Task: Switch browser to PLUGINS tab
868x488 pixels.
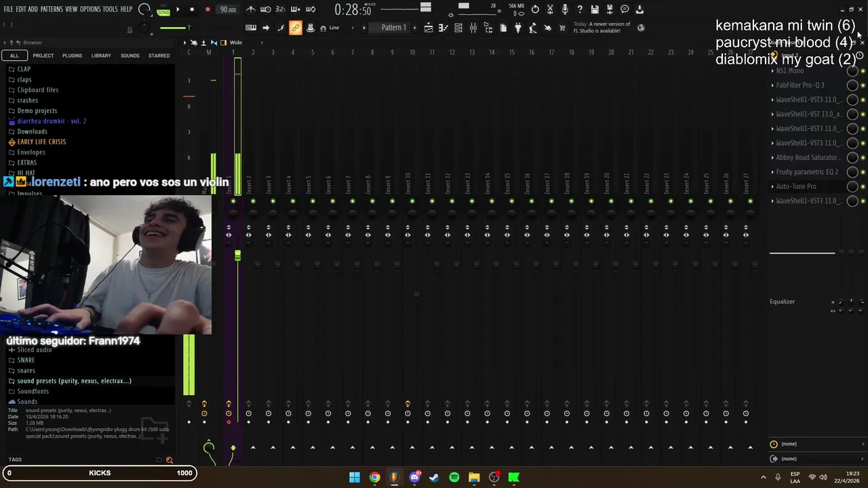Action: tap(72, 56)
